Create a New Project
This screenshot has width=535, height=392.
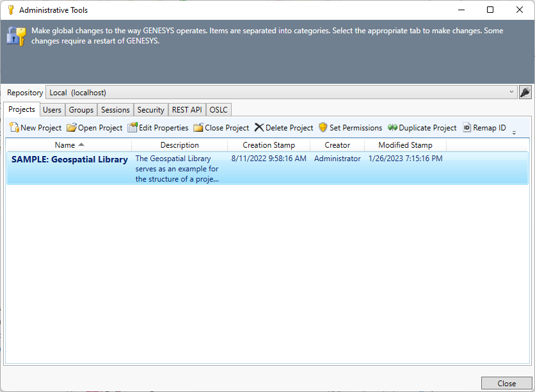point(35,127)
